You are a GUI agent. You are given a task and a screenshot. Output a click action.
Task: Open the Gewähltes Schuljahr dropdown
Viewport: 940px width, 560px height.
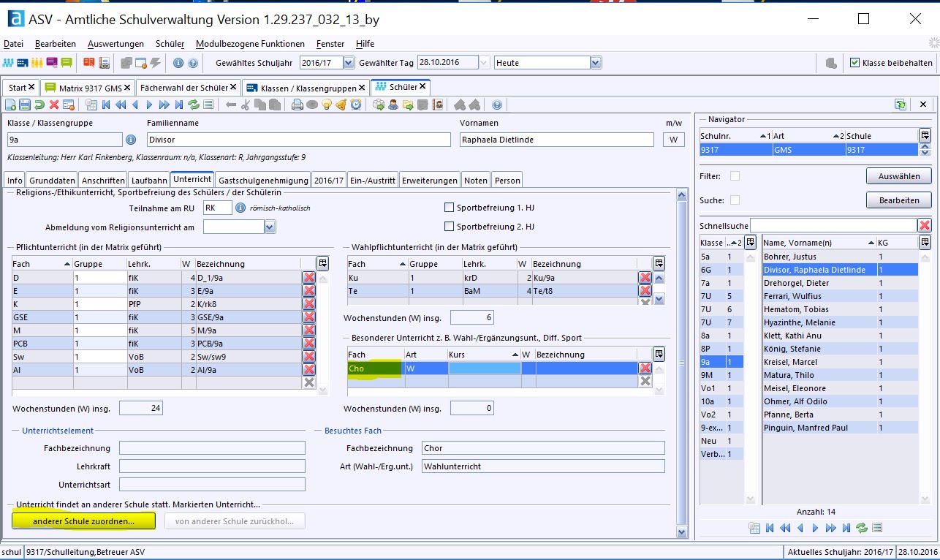(349, 63)
